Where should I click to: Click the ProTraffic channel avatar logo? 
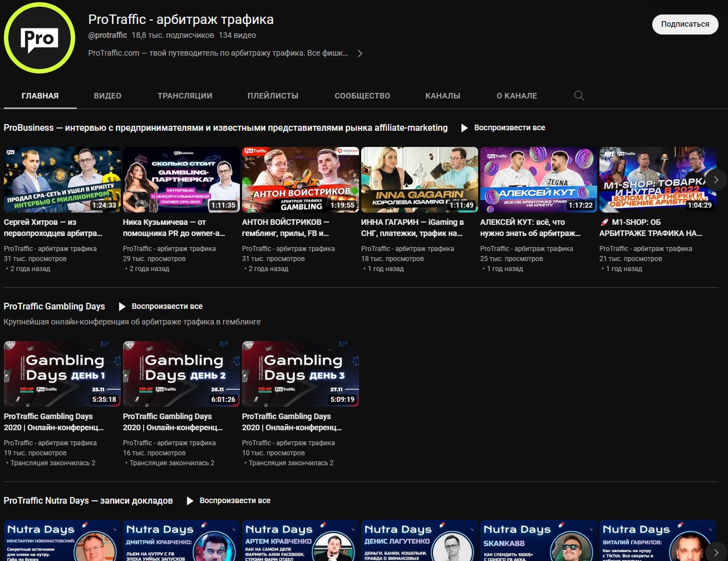[40, 38]
